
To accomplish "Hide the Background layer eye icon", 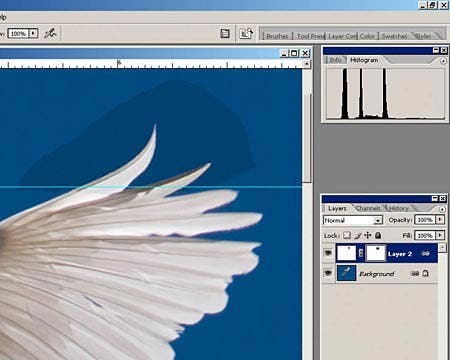I will 328,273.
